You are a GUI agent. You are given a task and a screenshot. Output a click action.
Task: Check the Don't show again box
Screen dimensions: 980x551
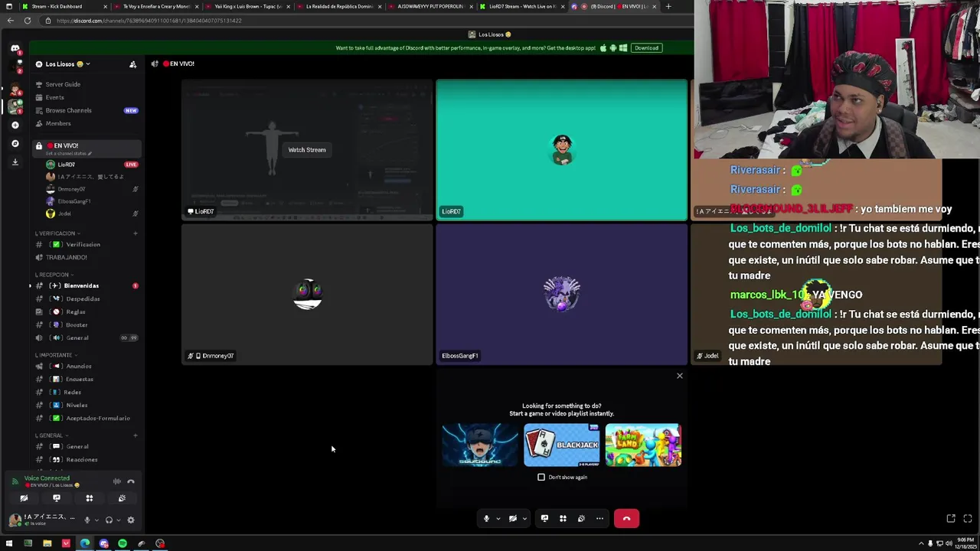pyautogui.click(x=541, y=478)
